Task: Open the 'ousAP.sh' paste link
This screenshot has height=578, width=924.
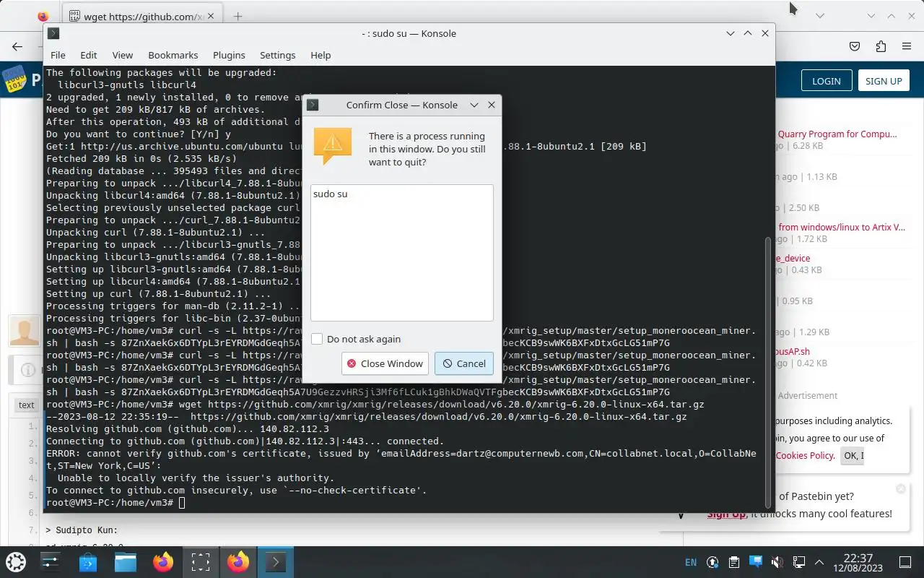Action: point(793,352)
